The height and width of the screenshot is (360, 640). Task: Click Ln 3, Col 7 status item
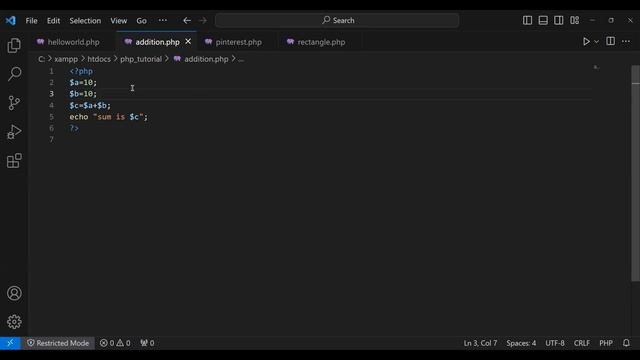[480, 343]
